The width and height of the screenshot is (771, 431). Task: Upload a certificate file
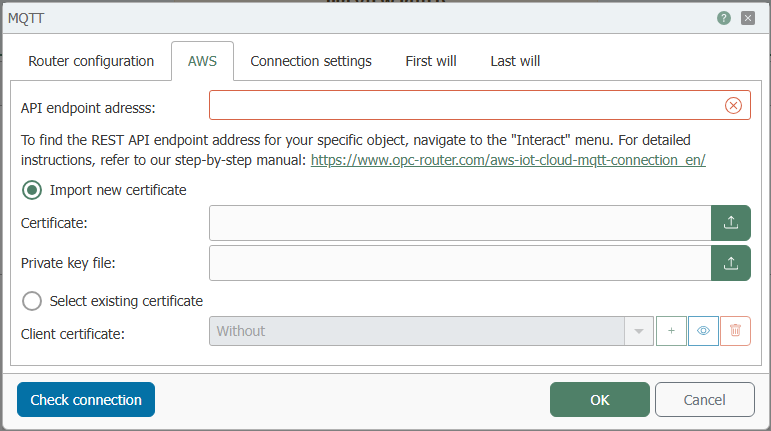pos(731,223)
